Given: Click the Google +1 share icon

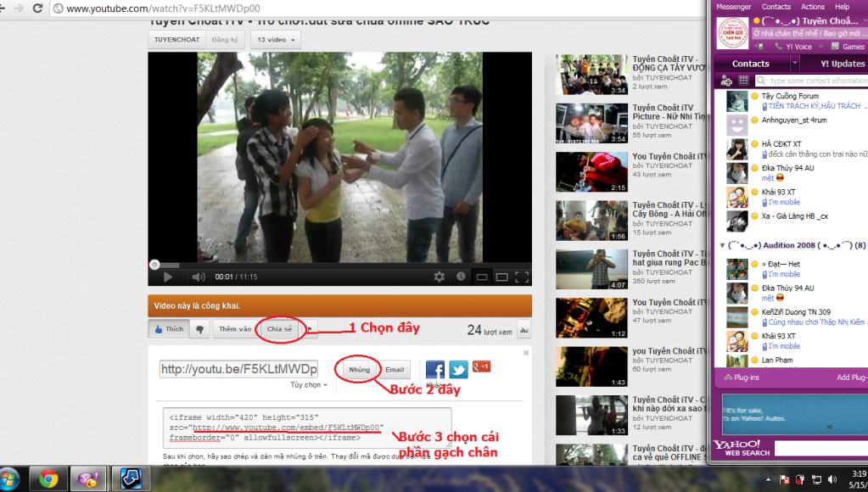Looking at the screenshot, I should [481, 366].
